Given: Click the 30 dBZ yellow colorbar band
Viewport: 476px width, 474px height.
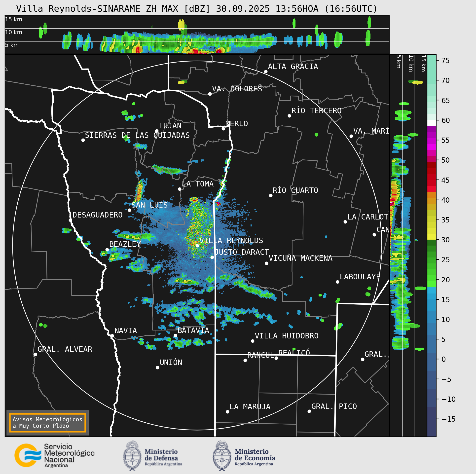Looking at the screenshot, I should click(432, 237).
